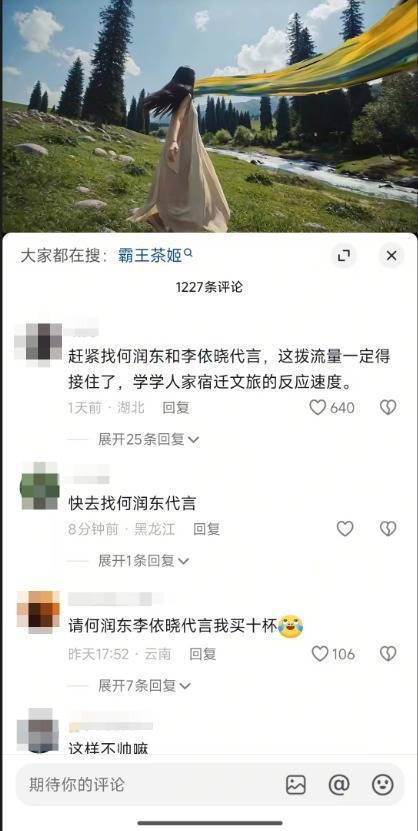This screenshot has width=418, height=831.
Task: Reply to the Hubei comment via 回复
Action: (x=176, y=408)
